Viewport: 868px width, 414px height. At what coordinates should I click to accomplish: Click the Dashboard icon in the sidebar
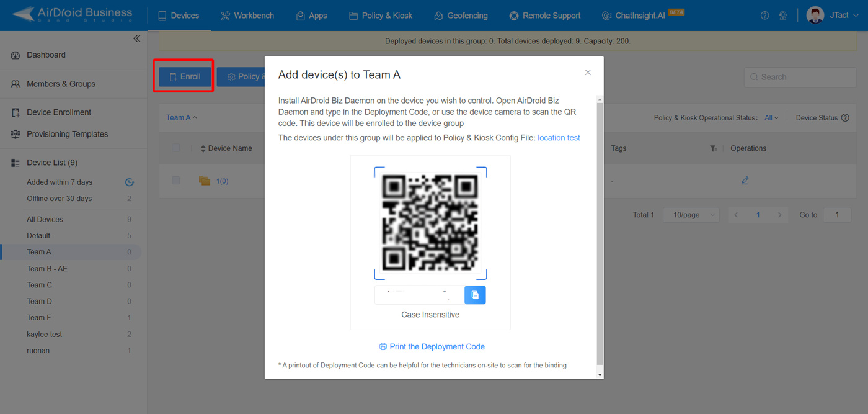click(x=15, y=55)
